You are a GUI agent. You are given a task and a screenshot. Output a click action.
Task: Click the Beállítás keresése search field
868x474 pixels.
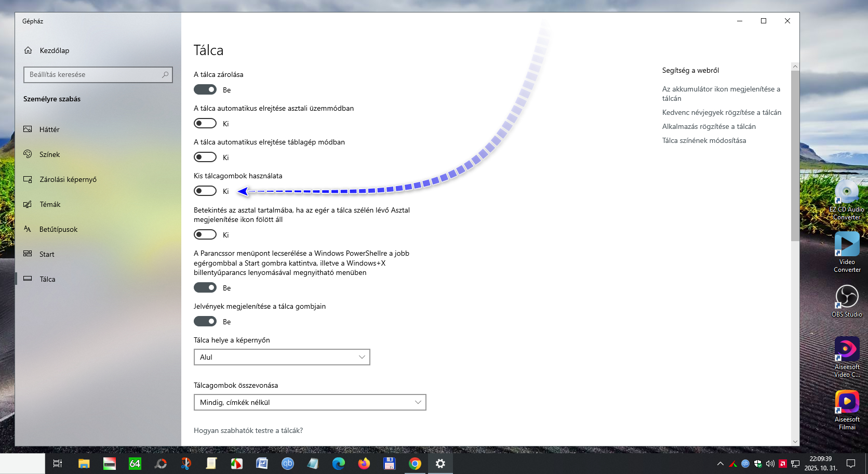pos(94,75)
